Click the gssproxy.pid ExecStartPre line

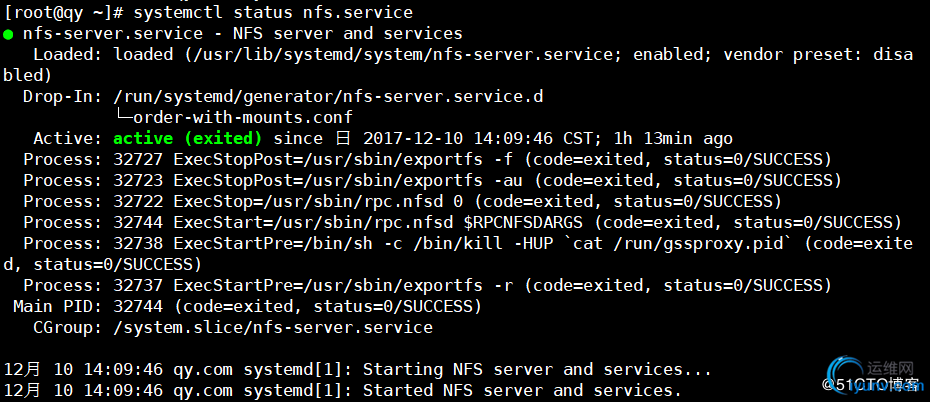click(x=458, y=254)
